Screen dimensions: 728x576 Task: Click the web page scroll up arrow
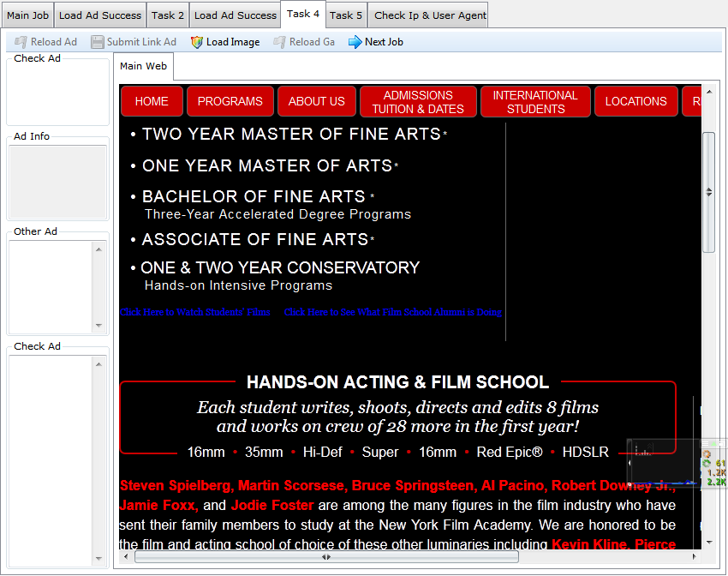(x=709, y=92)
